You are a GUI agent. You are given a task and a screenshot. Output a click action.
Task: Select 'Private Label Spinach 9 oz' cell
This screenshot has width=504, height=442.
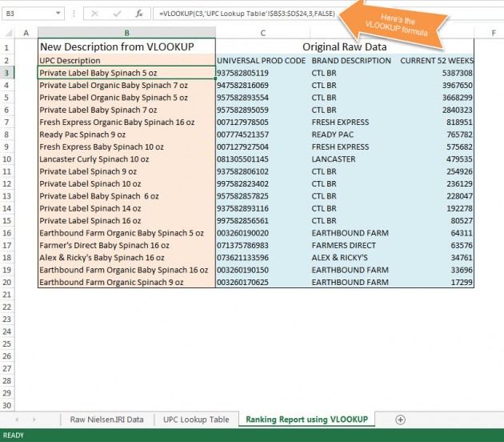(126, 171)
